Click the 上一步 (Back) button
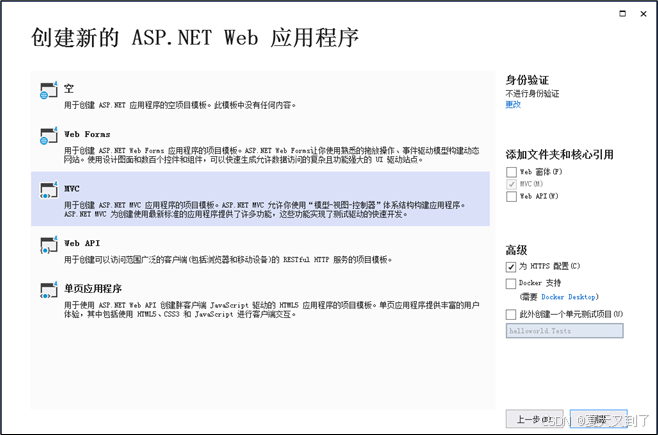This screenshot has width=658, height=435. tap(535, 419)
